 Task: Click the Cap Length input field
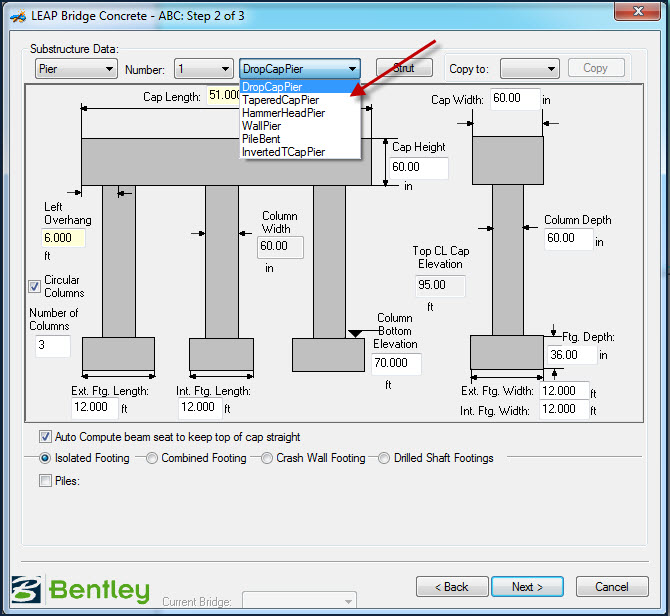point(223,95)
